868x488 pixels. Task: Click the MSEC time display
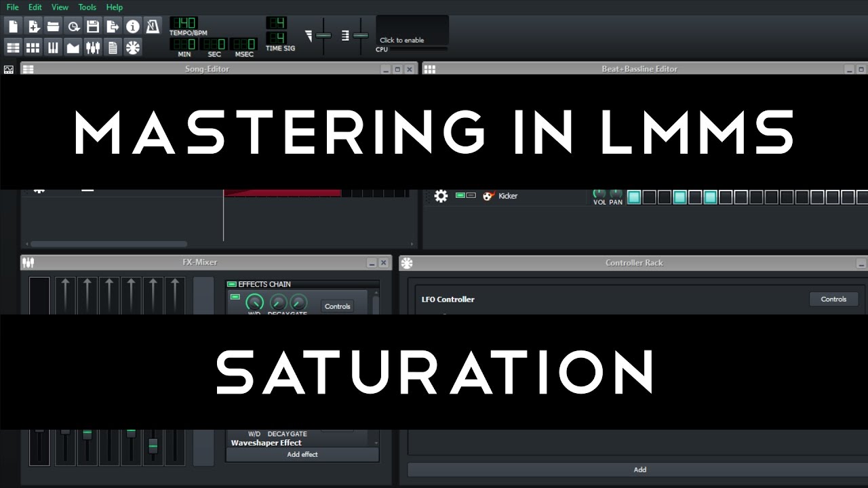tap(243, 44)
